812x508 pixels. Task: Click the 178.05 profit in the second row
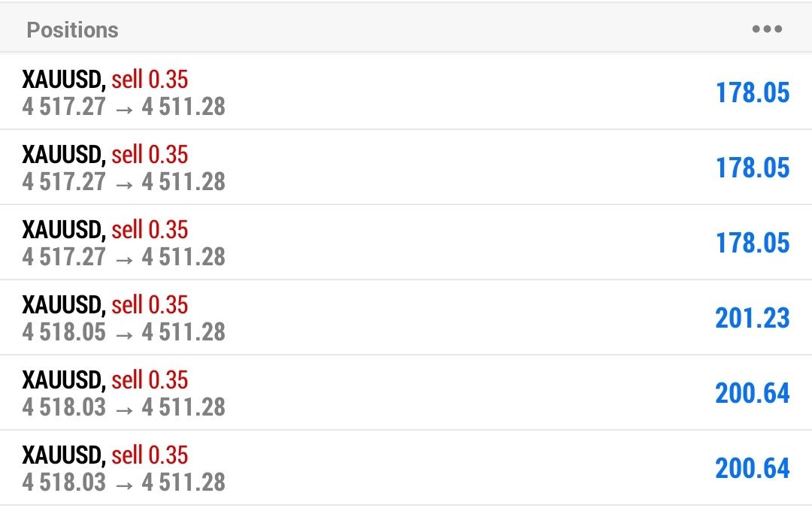pos(753,168)
